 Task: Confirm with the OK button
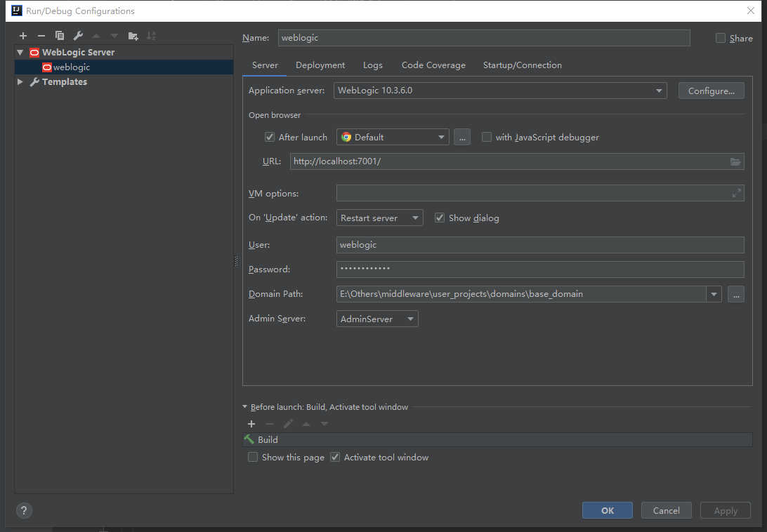pyautogui.click(x=607, y=510)
